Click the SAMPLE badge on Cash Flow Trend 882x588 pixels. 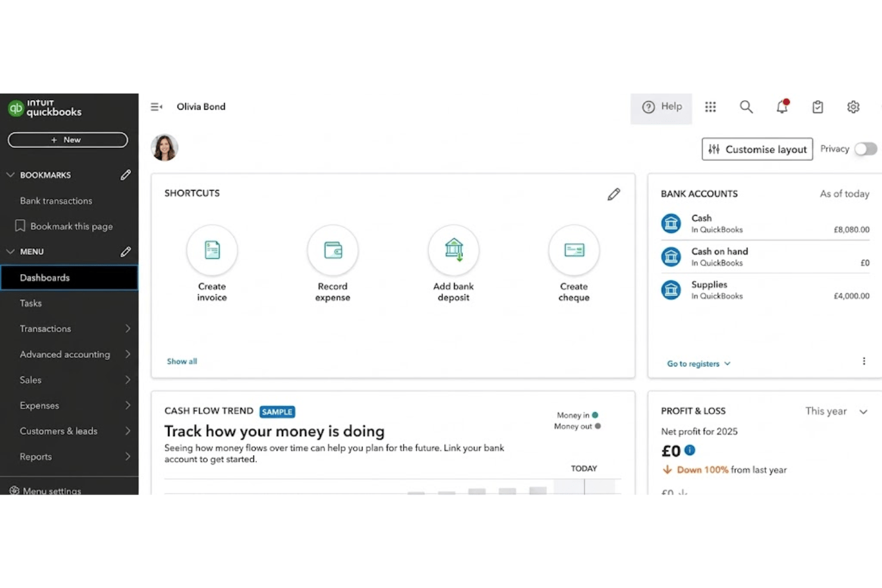point(277,412)
